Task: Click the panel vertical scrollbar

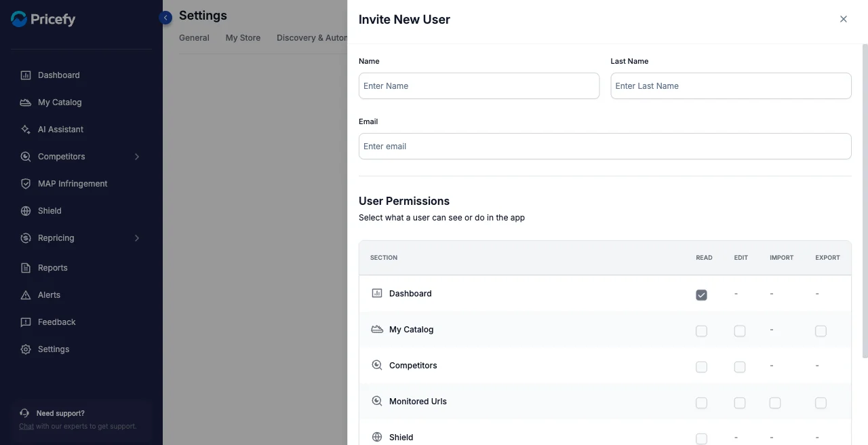Action: 865,200
